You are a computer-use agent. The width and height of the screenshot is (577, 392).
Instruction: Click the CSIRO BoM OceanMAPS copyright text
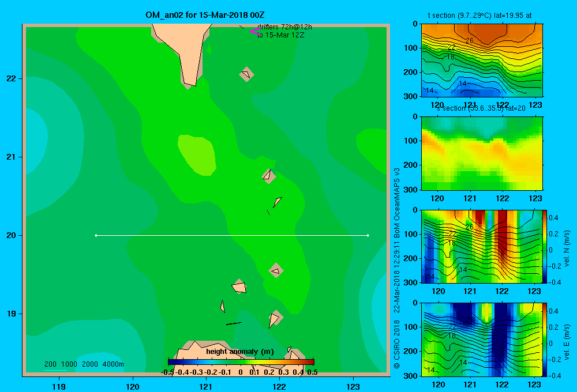click(x=397, y=269)
